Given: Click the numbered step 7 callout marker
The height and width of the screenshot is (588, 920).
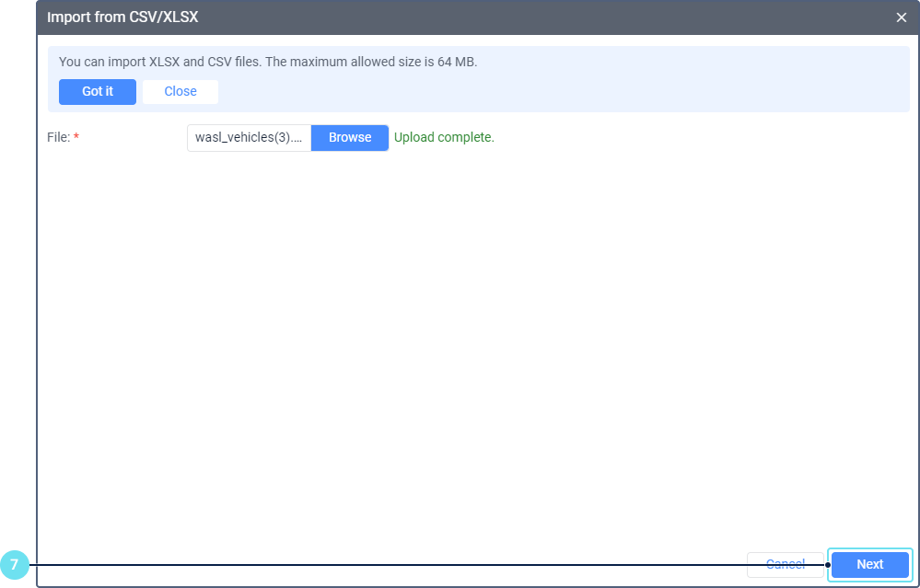Looking at the screenshot, I should coord(14,565).
